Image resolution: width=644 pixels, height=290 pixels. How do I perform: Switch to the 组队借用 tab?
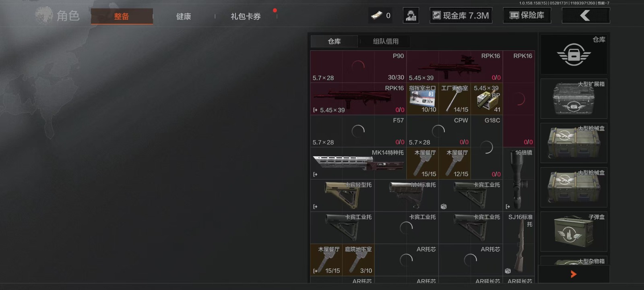pyautogui.click(x=386, y=41)
